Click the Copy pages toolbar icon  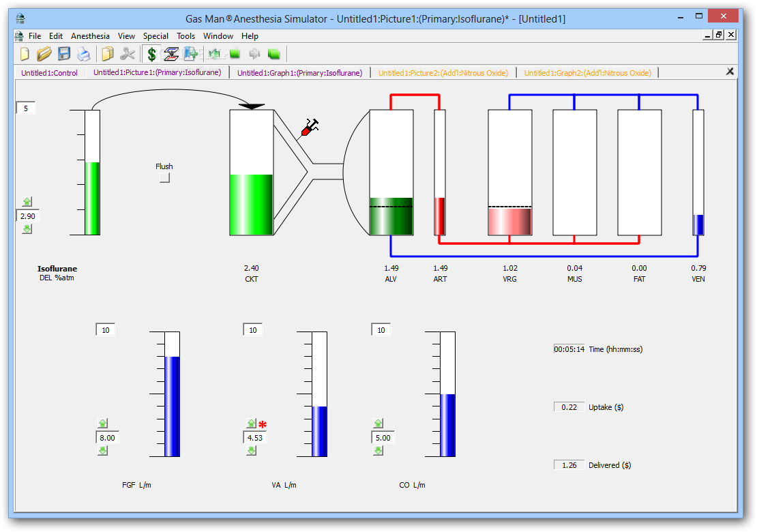point(107,54)
